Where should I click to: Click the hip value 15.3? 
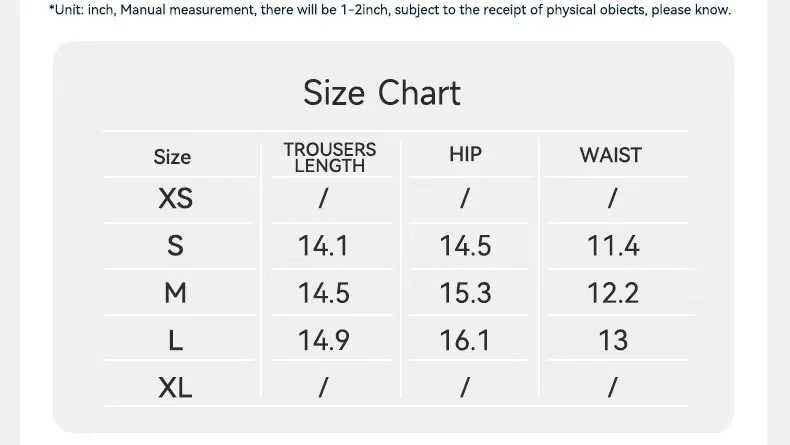tap(465, 293)
